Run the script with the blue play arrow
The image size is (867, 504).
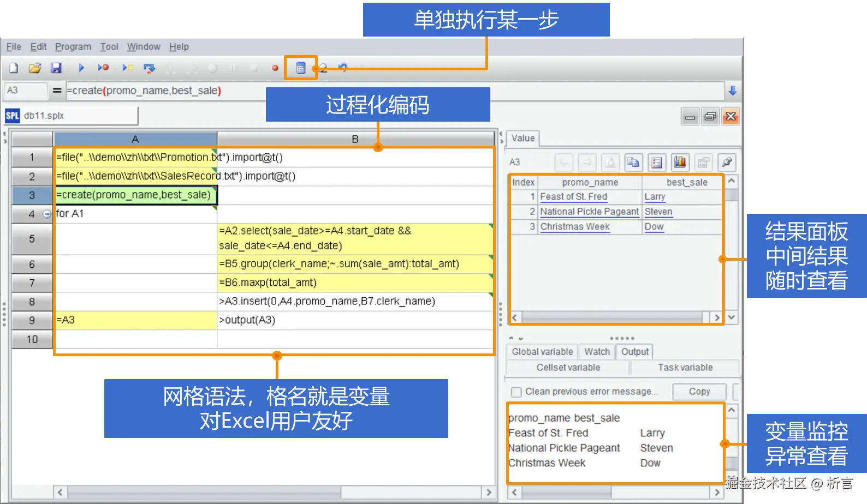(81, 68)
